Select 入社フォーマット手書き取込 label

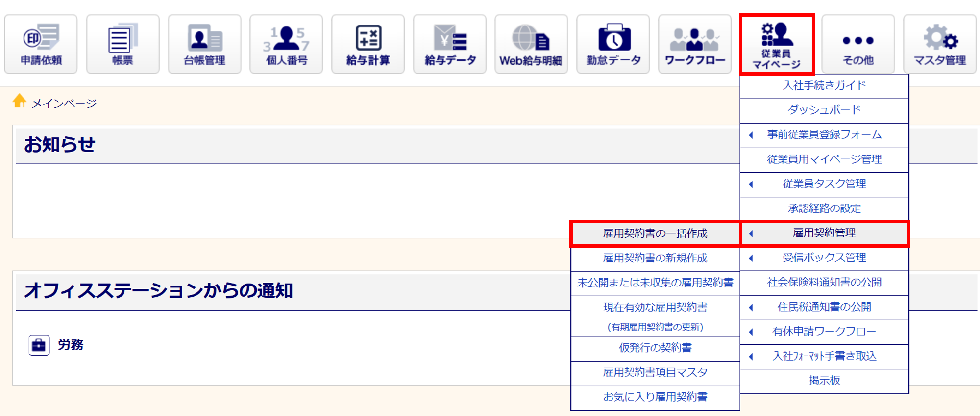pyautogui.click(x=824, y=357)
